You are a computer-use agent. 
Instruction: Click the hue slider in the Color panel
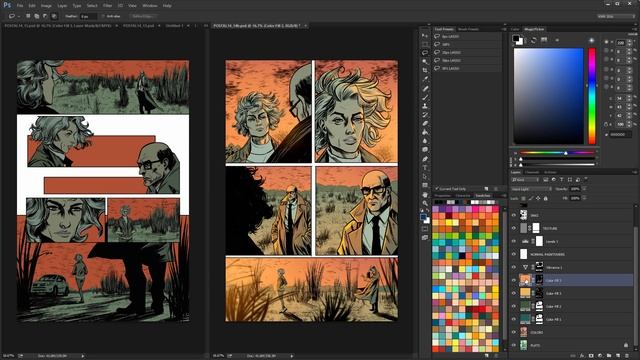[x=557, y=153]
